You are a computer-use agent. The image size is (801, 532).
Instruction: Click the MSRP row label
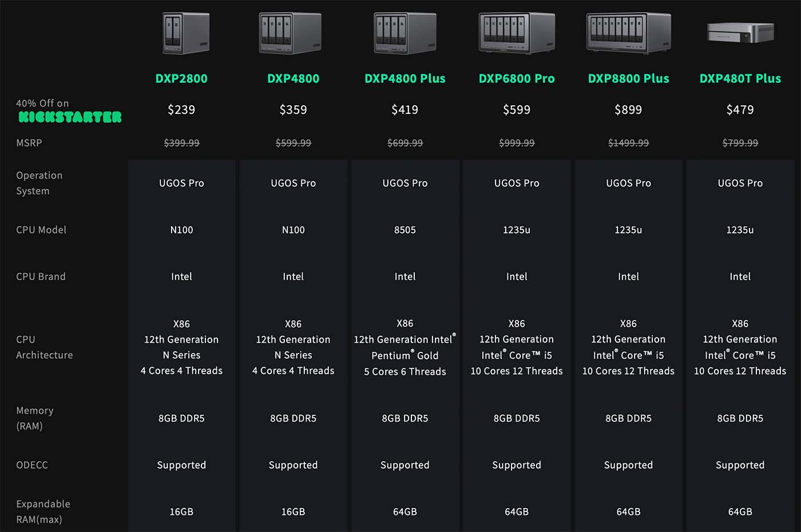point(29,143)
